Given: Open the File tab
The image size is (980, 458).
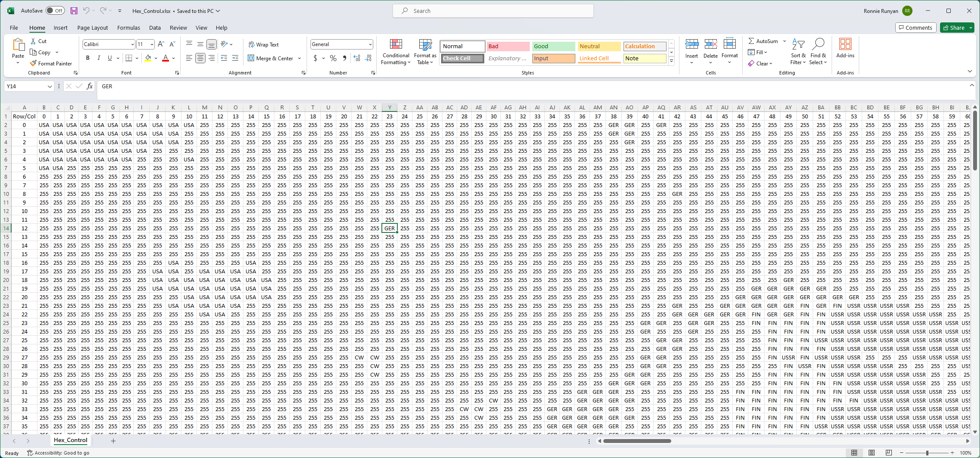Looking at the screenshot, I should tap(14, 28).
